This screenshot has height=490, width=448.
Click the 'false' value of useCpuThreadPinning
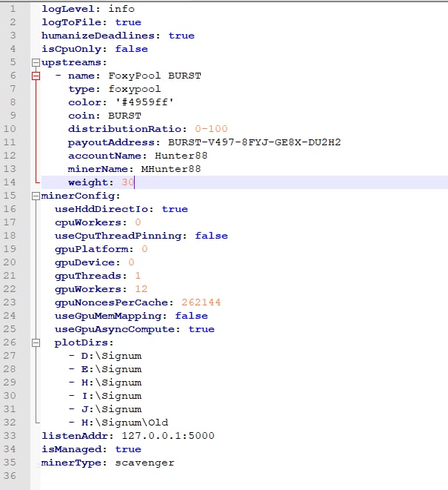pyautogui.click(x=211, y=236)
